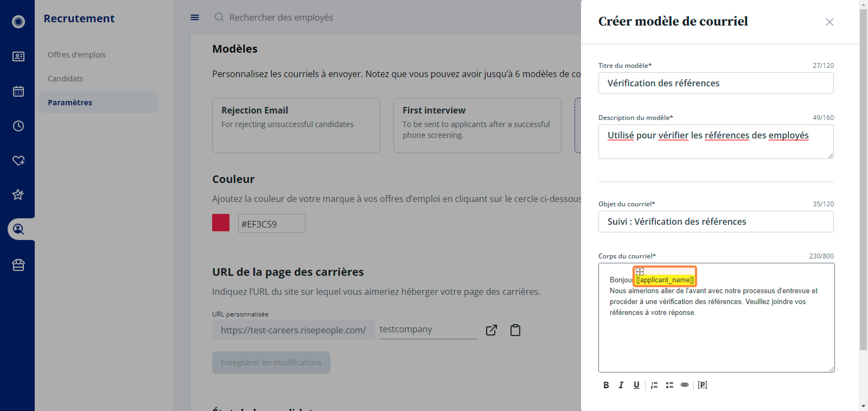The width and height of the screenshot is (868, 411).
Task: Open the star performance icon in sidebar
Action: click(18, 195)
